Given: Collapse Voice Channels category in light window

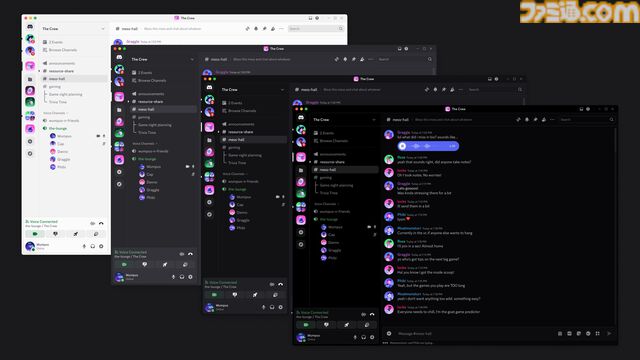Looking at the screenshot, I should pyautogui.click(x=55, y=113).
